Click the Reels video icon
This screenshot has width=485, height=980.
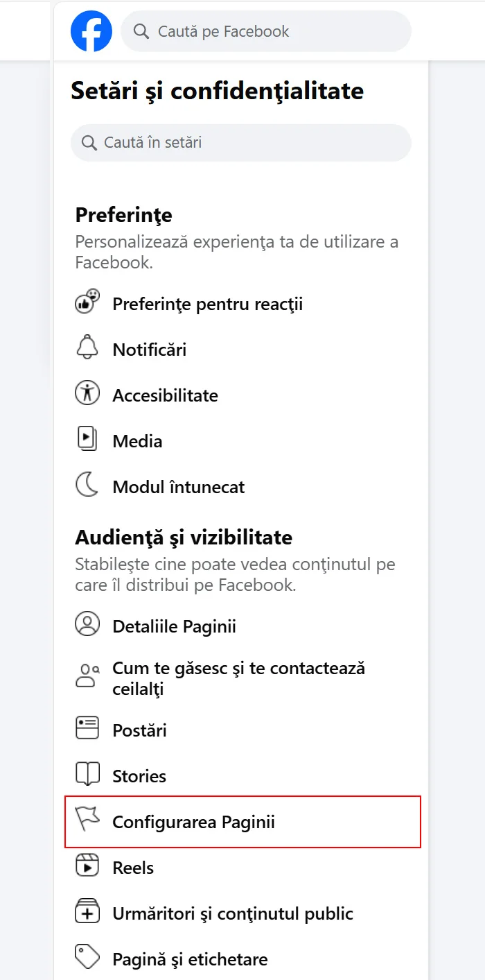pos(87,867)
